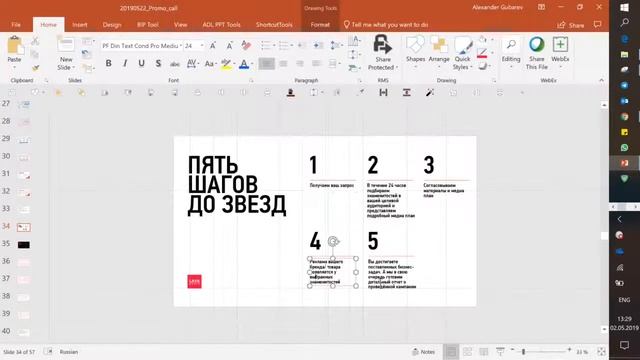Open the File menu

[16, 24]
